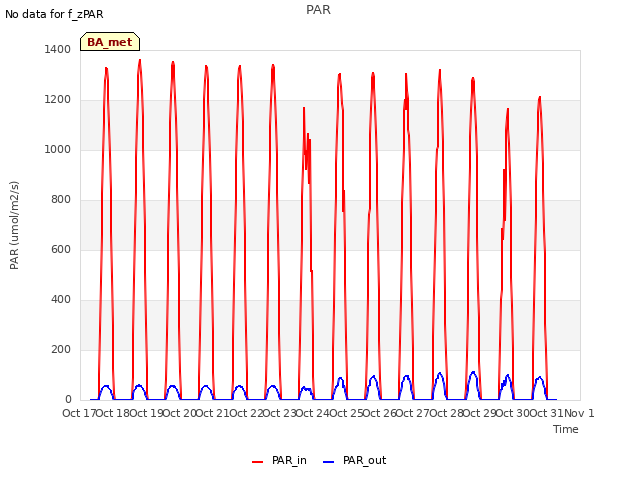Click the PAR_out legend entry
This screenshot has height=480, width=640.
pyautogui.click(x=354, y=460)
